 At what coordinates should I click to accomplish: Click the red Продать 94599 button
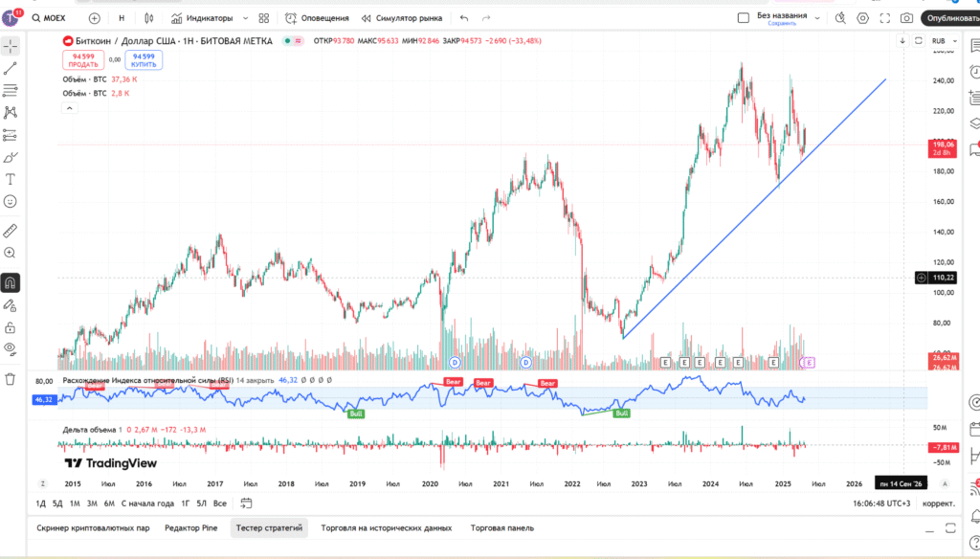83,60
